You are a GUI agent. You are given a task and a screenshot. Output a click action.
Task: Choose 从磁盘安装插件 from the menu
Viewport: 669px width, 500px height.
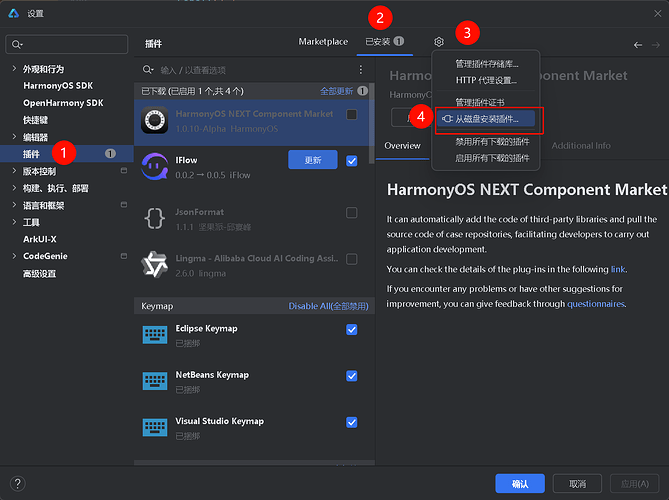point(487,119)
